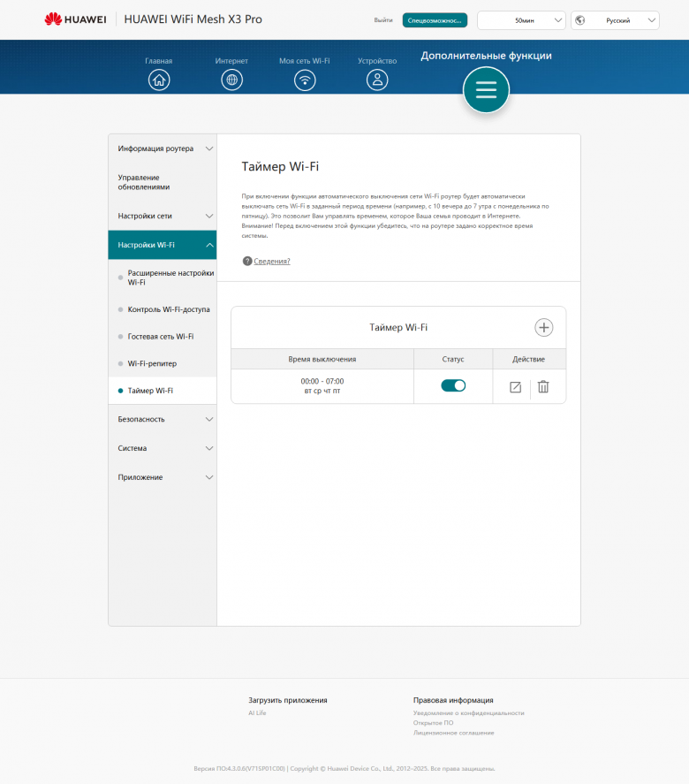
Task: Expand Приложение section
Action: click(163, 477)
